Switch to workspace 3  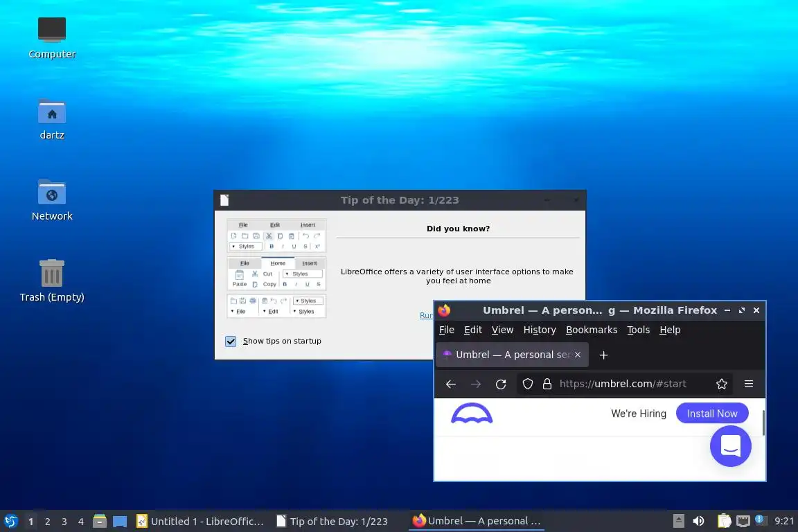(x=64, y=522)
